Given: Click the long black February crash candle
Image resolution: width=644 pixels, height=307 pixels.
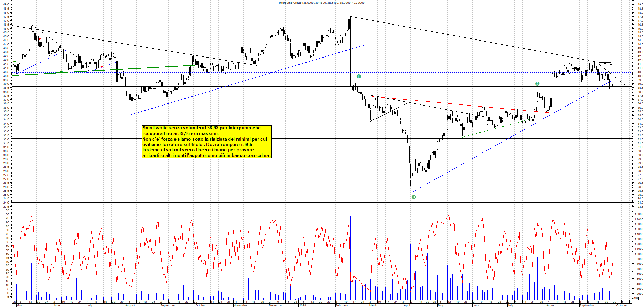Looking at the screenshot, I should [350, 51].
